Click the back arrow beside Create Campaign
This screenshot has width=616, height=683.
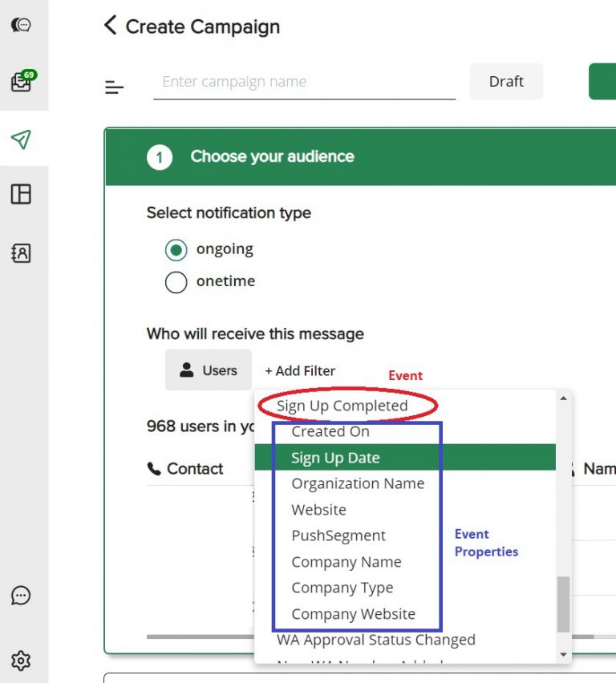coord(111,26)
